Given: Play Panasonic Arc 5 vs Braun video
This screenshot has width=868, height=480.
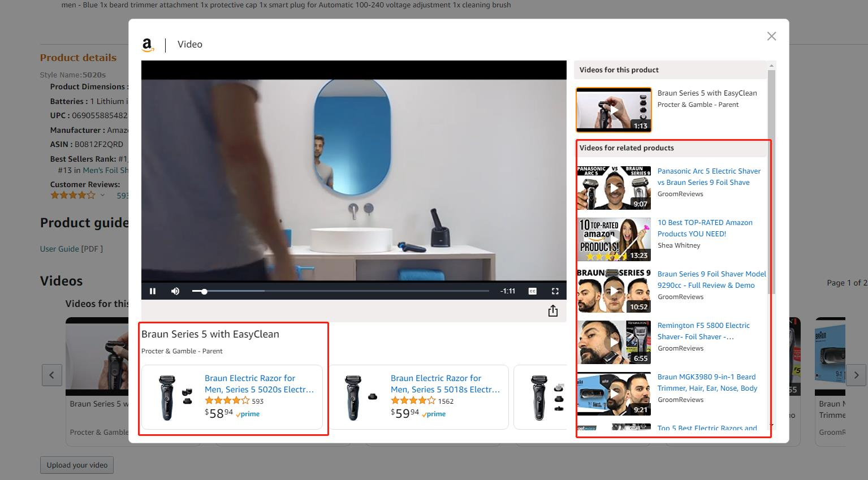Looking at the screenshot, I should [614, 188].
